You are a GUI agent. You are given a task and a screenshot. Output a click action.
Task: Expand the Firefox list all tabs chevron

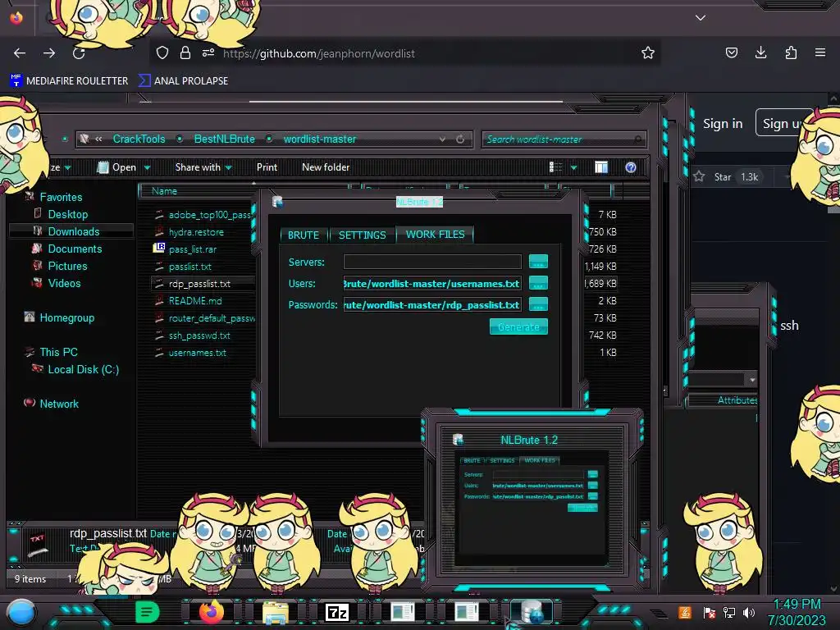(x=701, y=18)
